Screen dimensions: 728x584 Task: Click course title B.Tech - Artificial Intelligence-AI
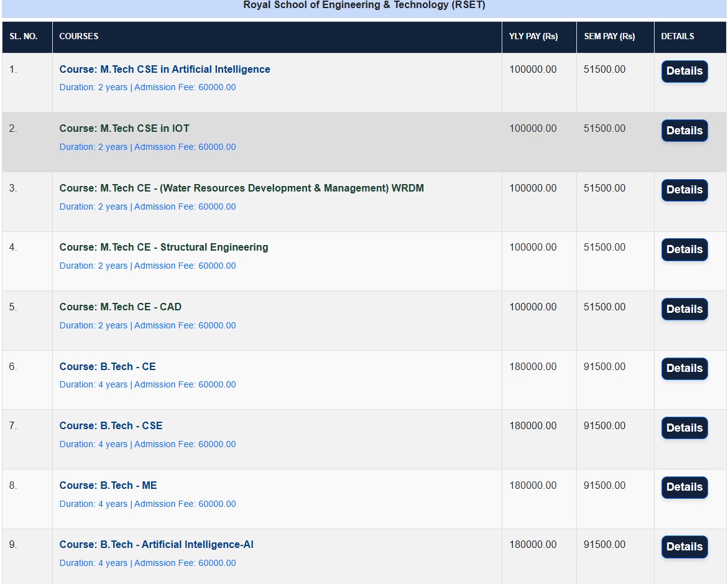coord(157,545)
